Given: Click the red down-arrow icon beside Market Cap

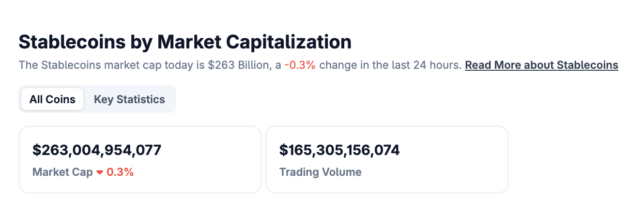Looking at the screenshot, I should click(x=100, y=172).
